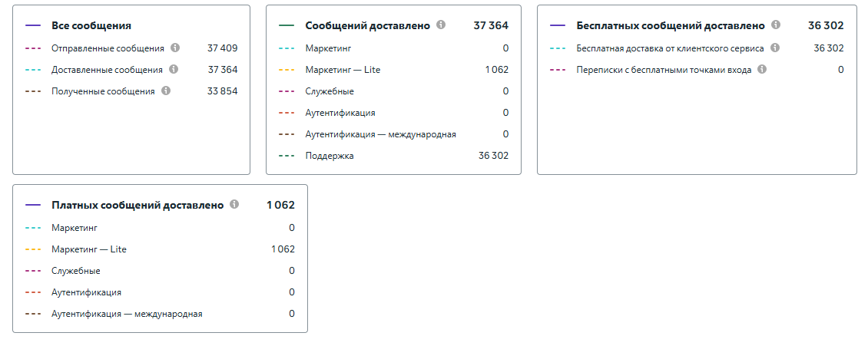Screen dimensions: 868x346
Task: Click Аутентификация — международная in Платных сообщений card
Action: coord(127,314)
